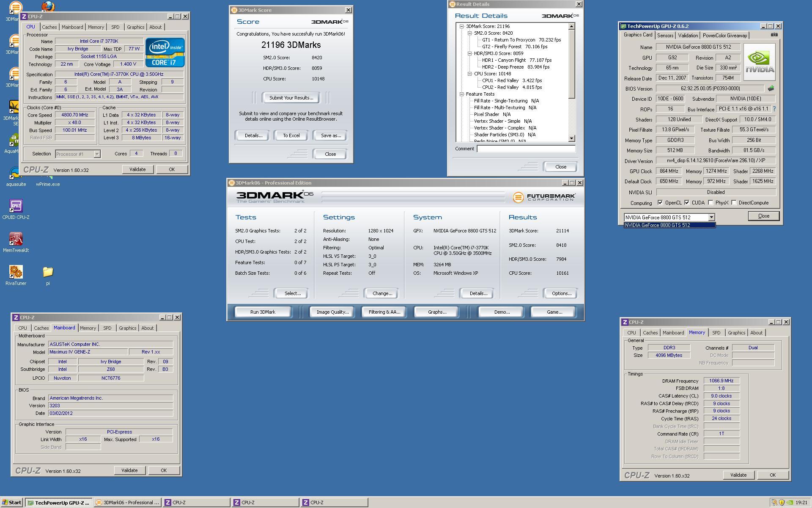Click the Futuremark Corporation logo
Viewport: 812px width, 508px height.
click(544, 197)
